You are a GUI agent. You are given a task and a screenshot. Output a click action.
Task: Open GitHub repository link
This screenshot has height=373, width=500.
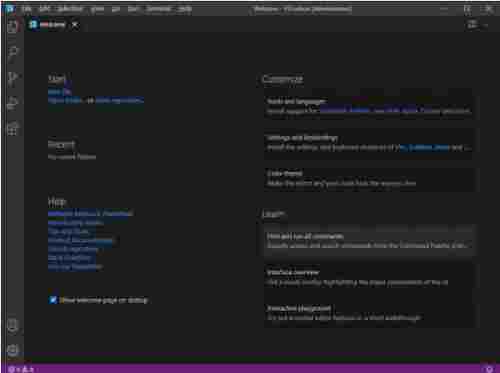click(73, 249)
